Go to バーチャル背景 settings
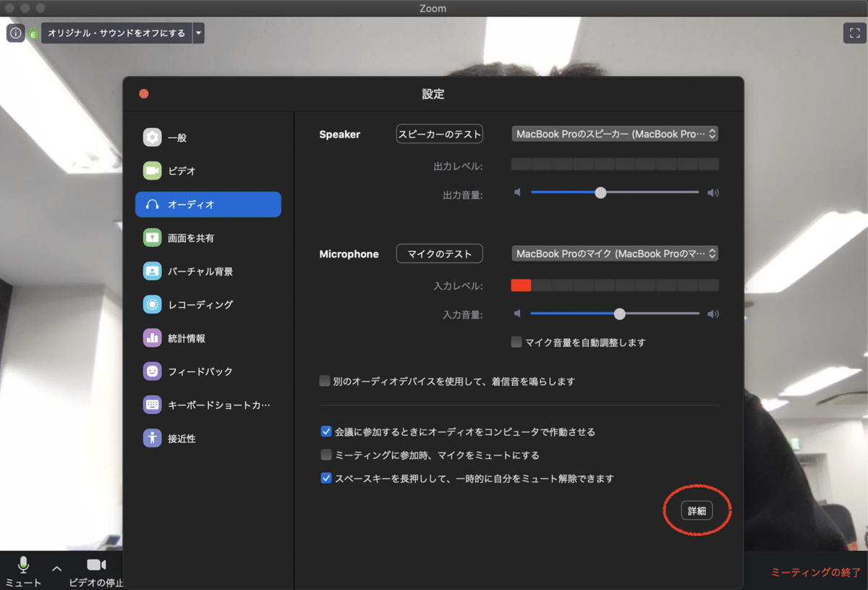 point(208,271)
